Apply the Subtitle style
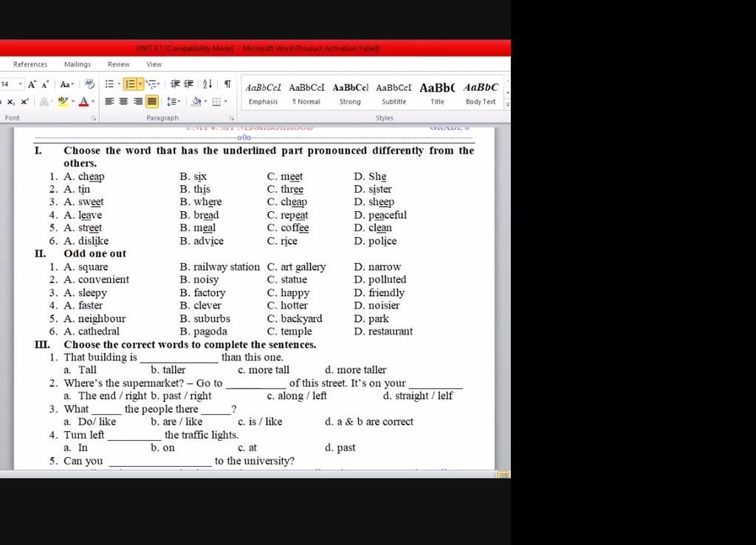The image size is (756, 545). point(394,94)
